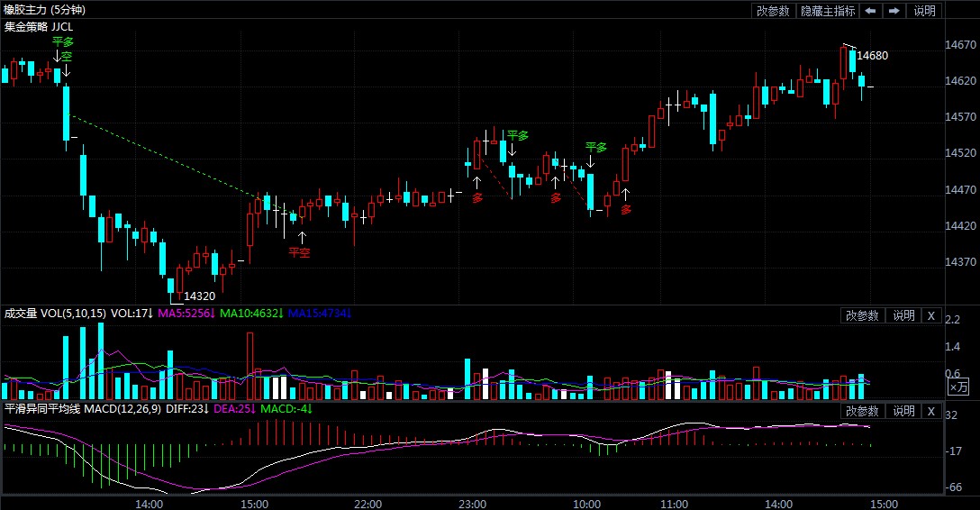
Task: Click the main chart 改参数 button
Action: [773, 11]
